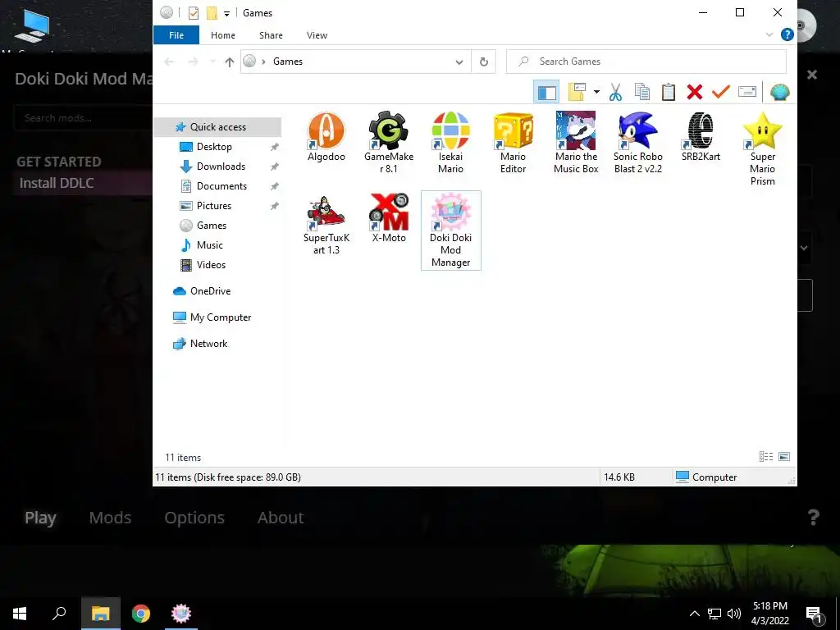The height and width of the screenshot is (630, 840).
Task: Switch to details view layout
Action: [x=766, y=456]
